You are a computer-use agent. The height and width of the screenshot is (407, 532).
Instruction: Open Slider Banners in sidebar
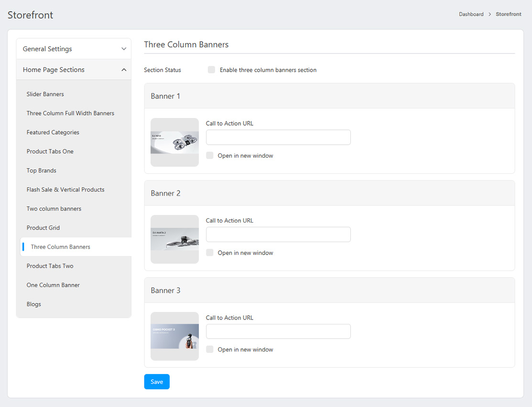click(x=45, y=94)
